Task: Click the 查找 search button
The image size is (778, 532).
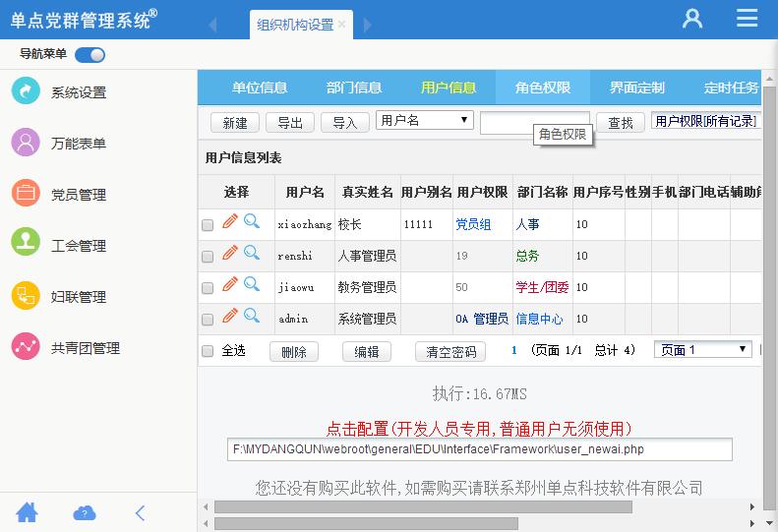Action: point(621,123)
